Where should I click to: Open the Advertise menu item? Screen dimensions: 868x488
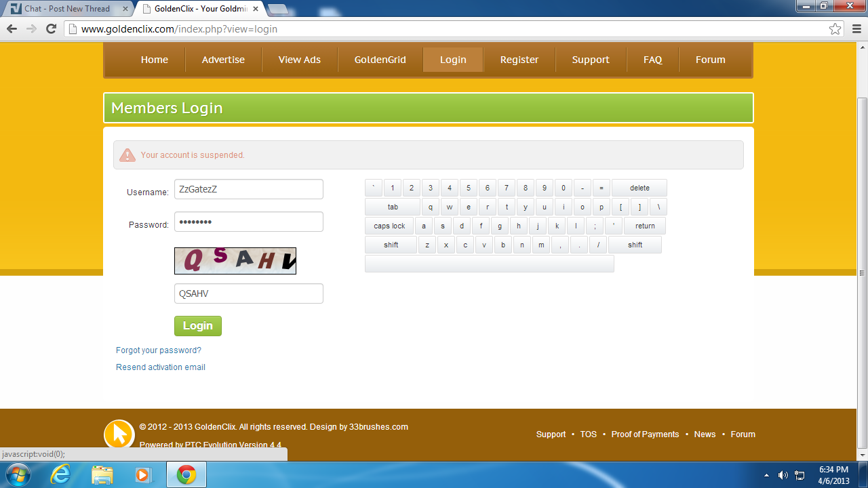[x=223, y=60]
